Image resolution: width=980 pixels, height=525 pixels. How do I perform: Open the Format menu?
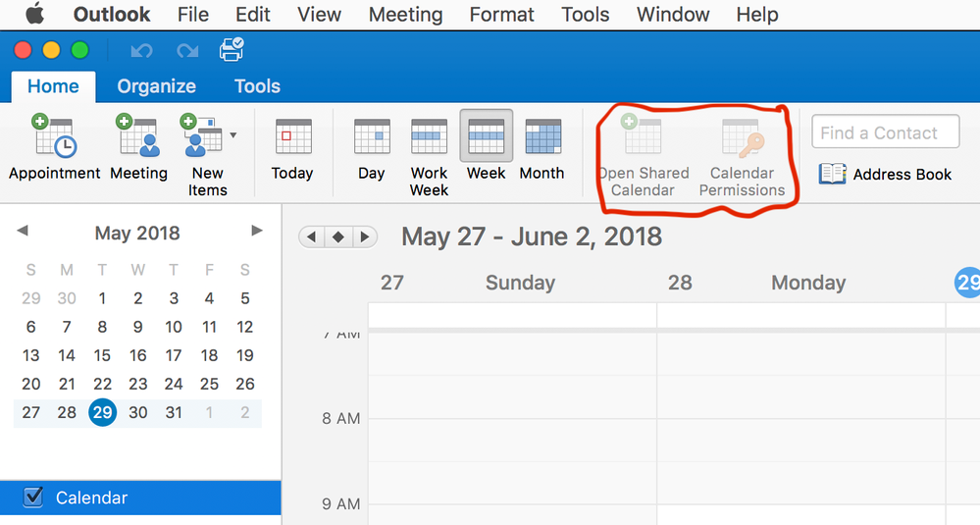click(501, 14)
